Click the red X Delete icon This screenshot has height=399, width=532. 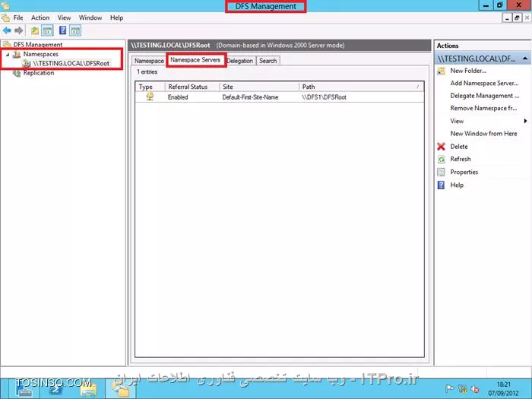coord(441,147)
